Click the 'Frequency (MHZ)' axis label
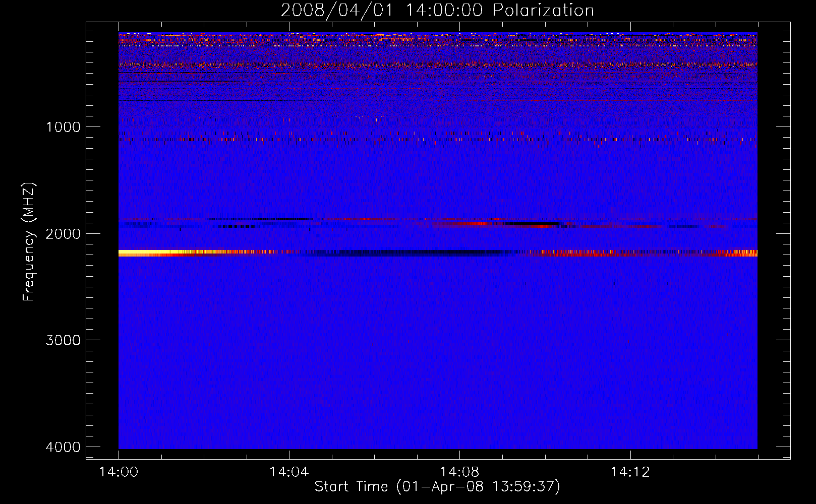The height and width of the screenshot is (504, 816). tap(29, 242)
